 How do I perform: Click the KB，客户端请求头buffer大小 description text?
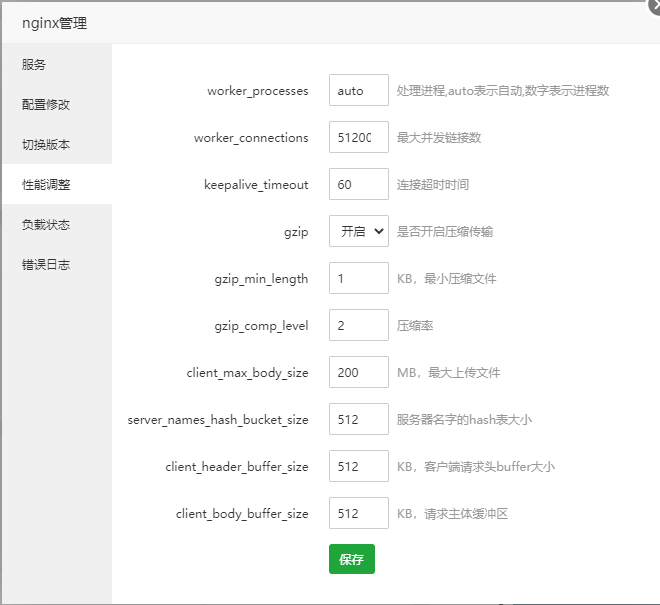pos(476,466)
